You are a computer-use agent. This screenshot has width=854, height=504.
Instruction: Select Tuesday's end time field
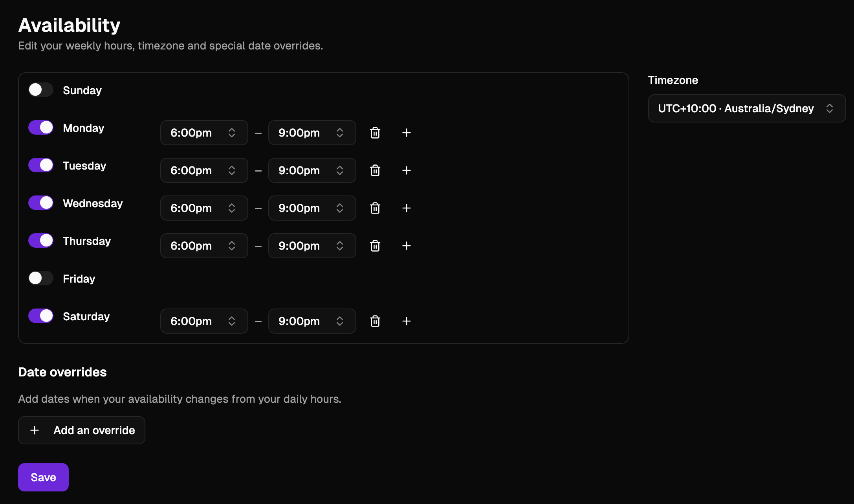(312, 170)
